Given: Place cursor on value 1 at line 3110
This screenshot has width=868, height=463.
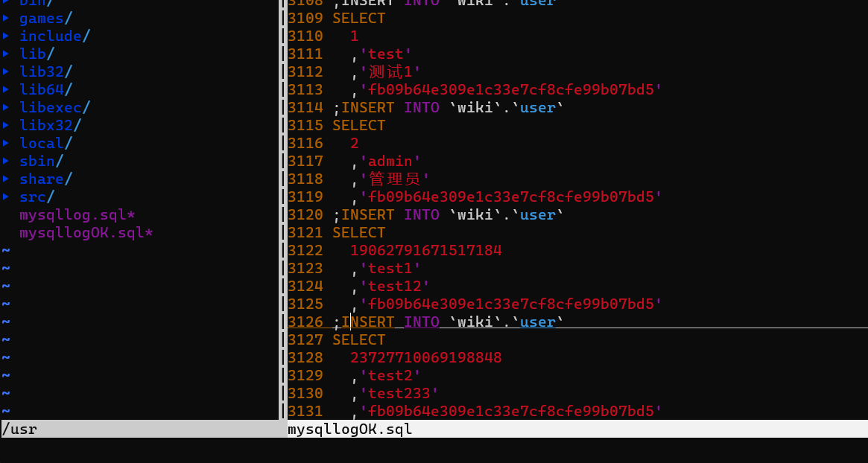Looking at the screenshot, I should click(x=355, y=36).
